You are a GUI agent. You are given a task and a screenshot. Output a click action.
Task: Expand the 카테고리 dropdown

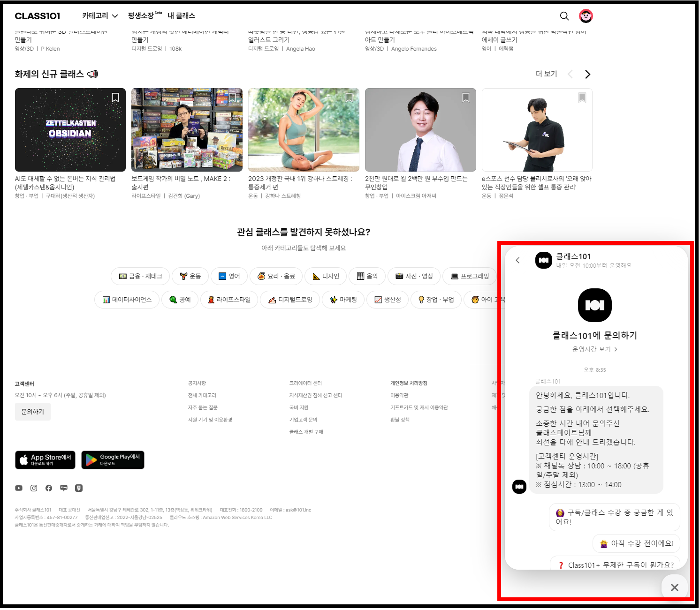[x=100, y=16]
